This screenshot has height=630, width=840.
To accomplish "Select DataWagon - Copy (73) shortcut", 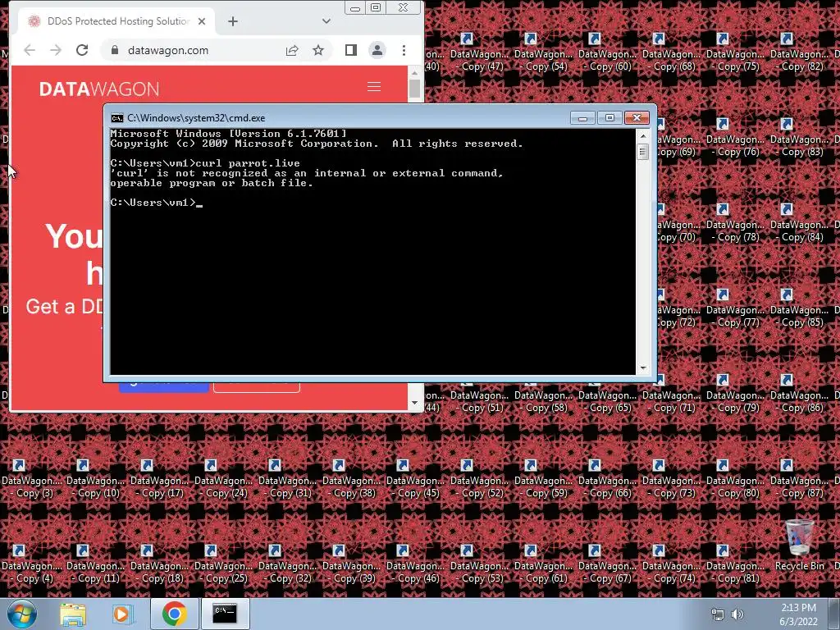I will click(671, 479).
